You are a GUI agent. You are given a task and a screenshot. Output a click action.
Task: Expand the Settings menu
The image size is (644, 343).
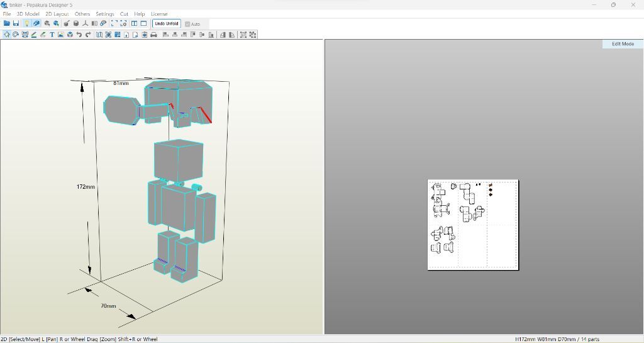coord(105,14)
